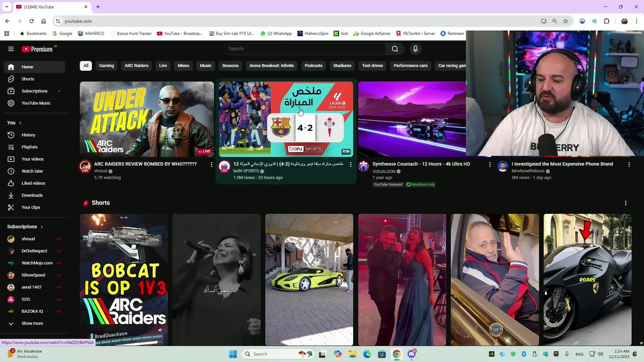Screen dimensions: 644x362
Task: Select the Music filter chip
Action: coord(206,66)
